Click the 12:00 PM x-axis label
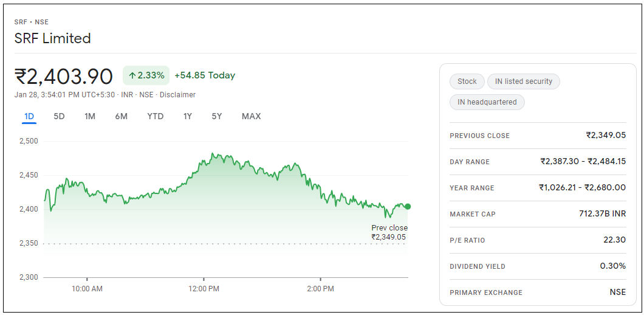Screen dimensions: 644x315 pyautogui.click(x=204, y=289)
